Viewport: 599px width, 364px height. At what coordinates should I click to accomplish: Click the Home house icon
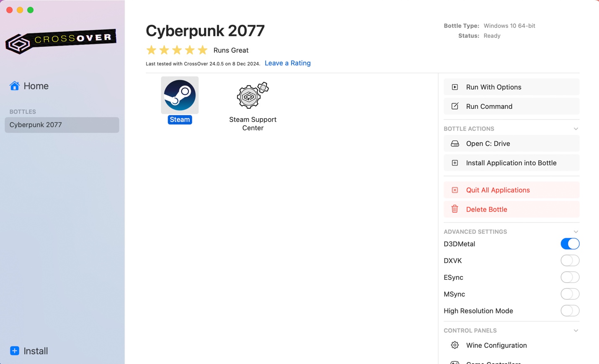[15, 86]
